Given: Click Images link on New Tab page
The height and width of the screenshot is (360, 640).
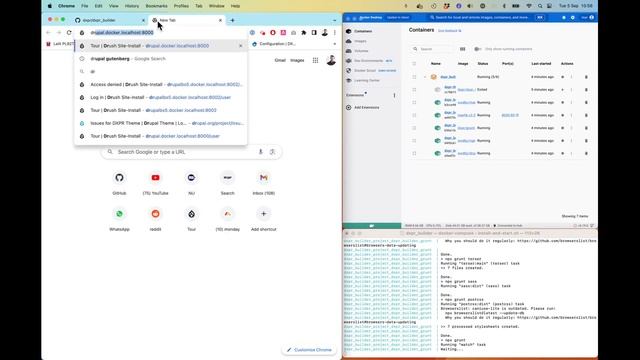Looking at the screenshot, I should click(x=297, y=60).
